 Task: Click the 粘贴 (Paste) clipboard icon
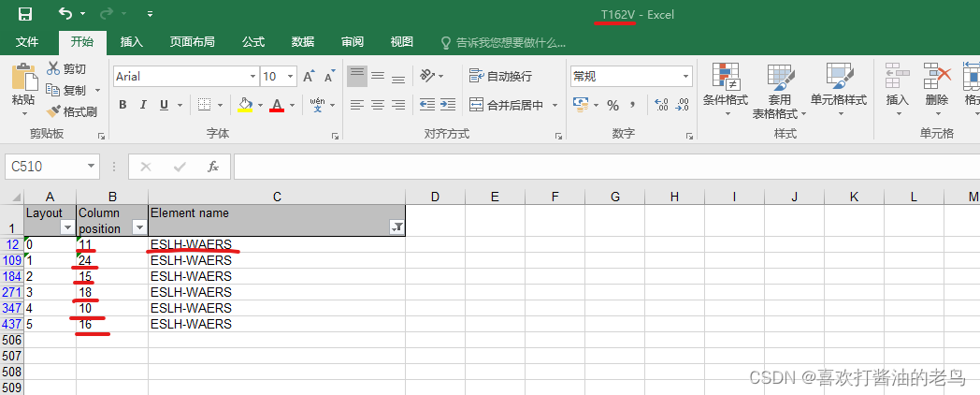tap(24, 77)
